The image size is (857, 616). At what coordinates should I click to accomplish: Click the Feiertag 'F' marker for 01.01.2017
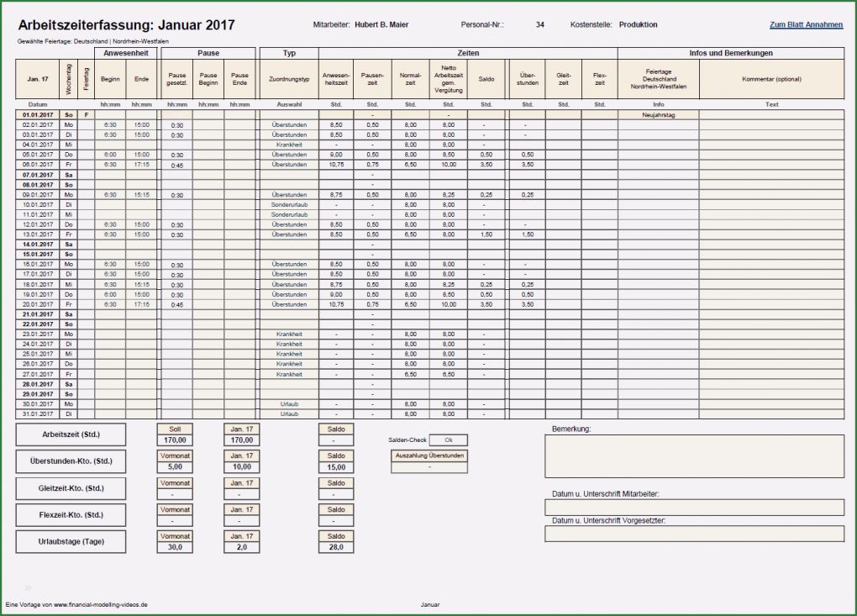point(86,114)
